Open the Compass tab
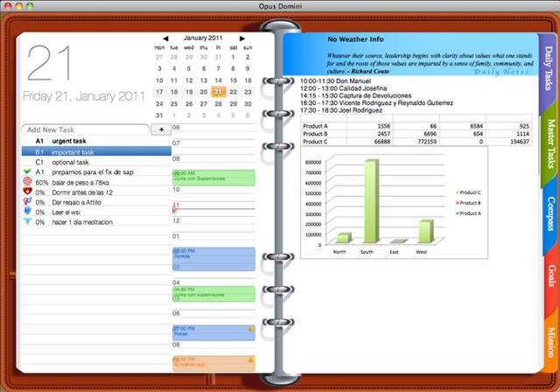This screenshot has height=392, width=560. (547, 213)
